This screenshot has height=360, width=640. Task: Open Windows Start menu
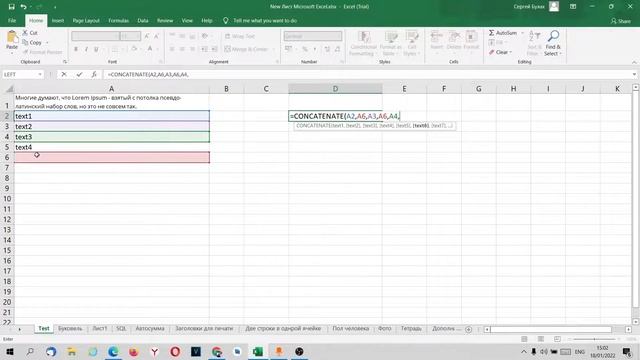point(9,351)
